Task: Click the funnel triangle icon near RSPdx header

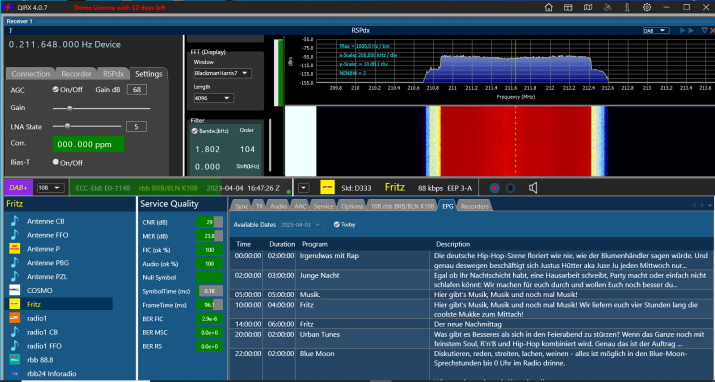Action: (704, 31)
